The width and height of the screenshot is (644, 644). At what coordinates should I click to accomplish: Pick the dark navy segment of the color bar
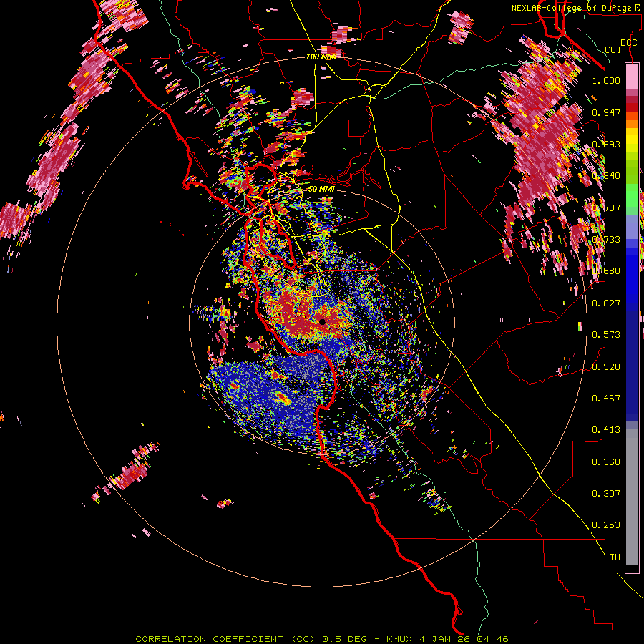tap(632, 366)
